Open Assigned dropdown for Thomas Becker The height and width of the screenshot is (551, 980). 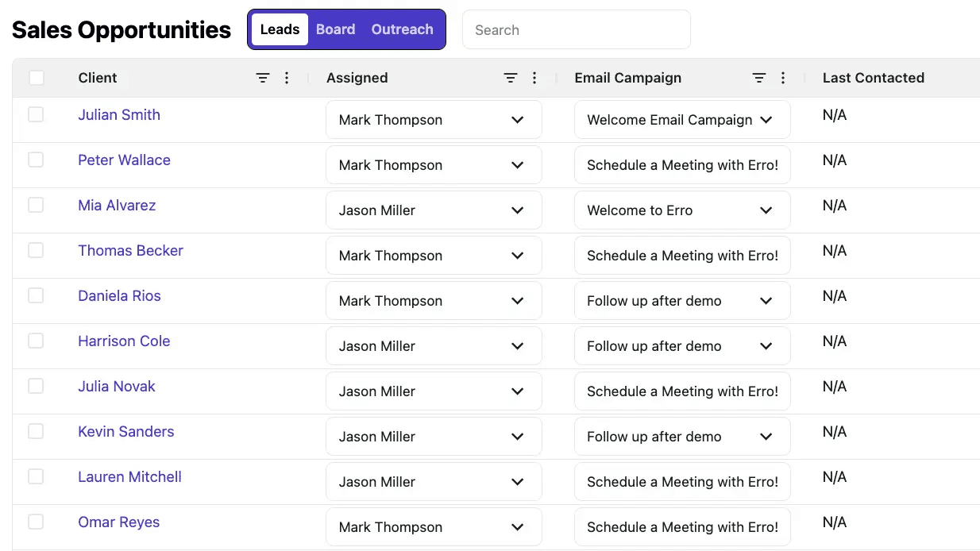coord(434,256)
